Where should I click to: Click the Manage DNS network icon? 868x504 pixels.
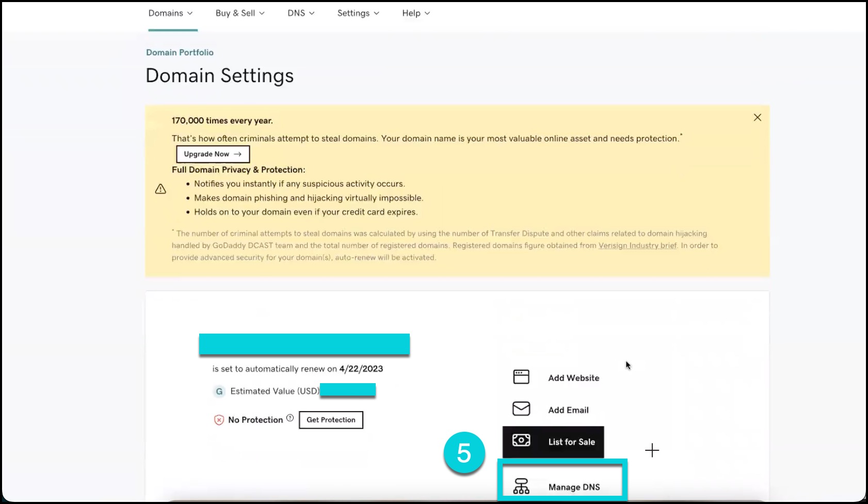521,486
